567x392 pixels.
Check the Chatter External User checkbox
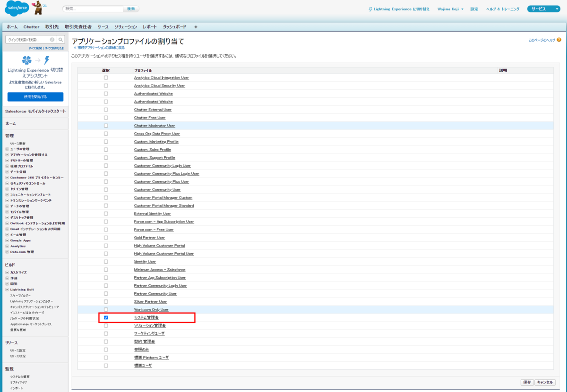(x=106, y=110)
